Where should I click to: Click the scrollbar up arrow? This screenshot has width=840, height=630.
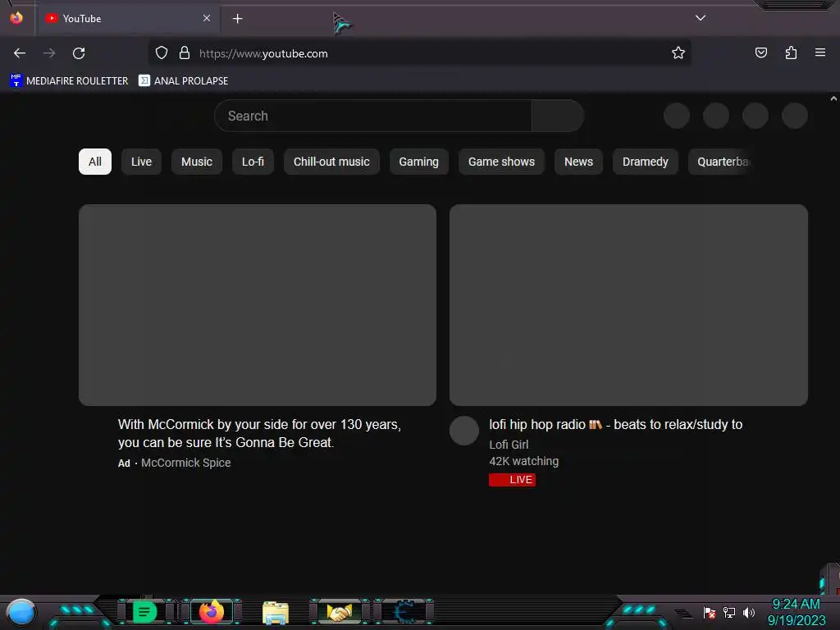[x=833, y=98]
